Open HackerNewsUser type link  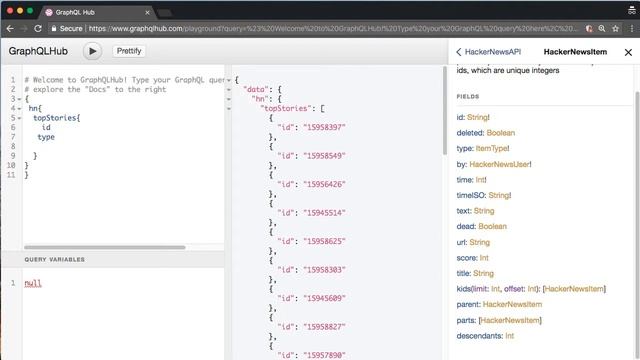click(500, 164)
